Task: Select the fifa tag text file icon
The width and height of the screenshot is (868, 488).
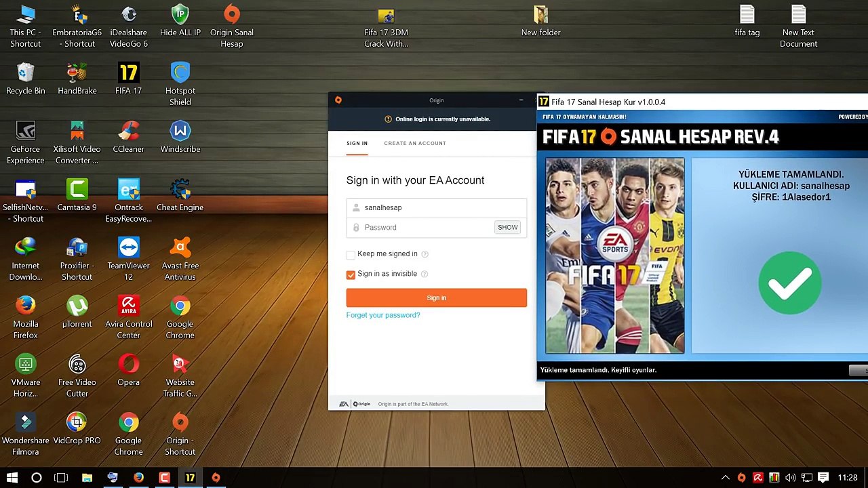Action: point(747,22)
